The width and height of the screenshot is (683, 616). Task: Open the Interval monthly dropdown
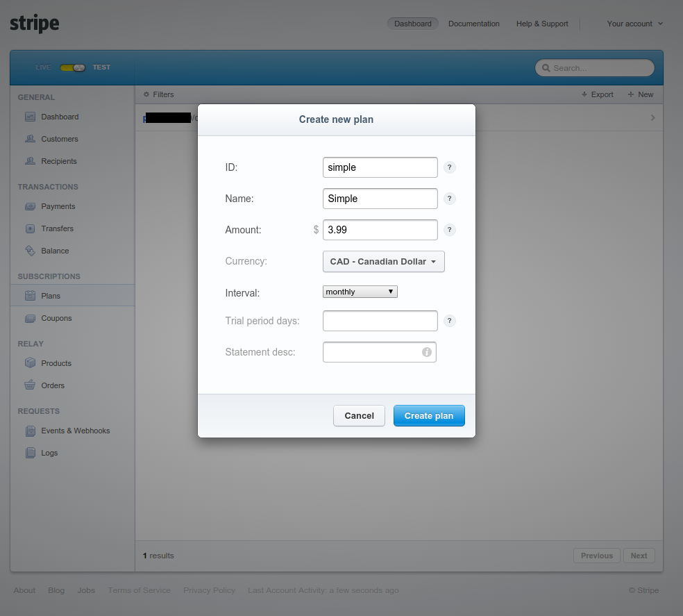click(x=360, y=292)
